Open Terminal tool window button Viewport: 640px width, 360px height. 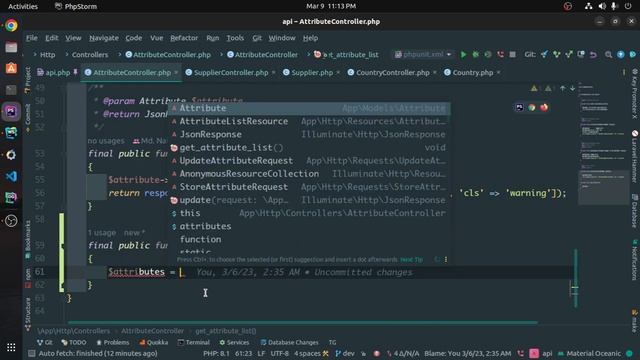194,342
